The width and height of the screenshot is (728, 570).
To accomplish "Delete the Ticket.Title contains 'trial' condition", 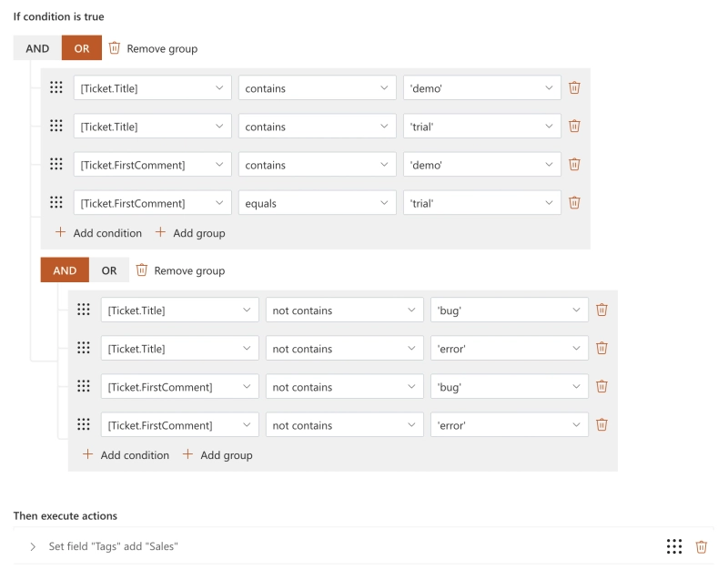I will [x=574, y=126].
